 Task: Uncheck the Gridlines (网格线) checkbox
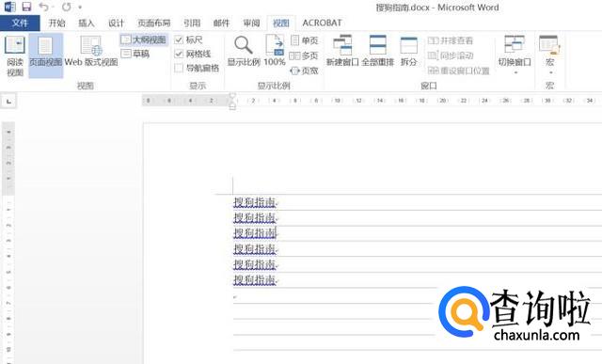pyautogui.click(x=179, y=54)
